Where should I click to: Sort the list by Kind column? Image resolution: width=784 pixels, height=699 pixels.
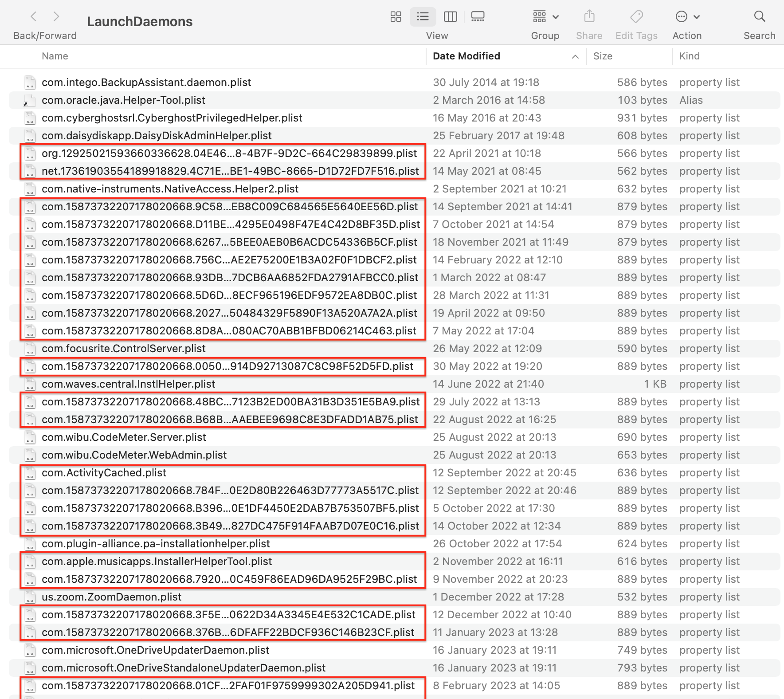690,56
